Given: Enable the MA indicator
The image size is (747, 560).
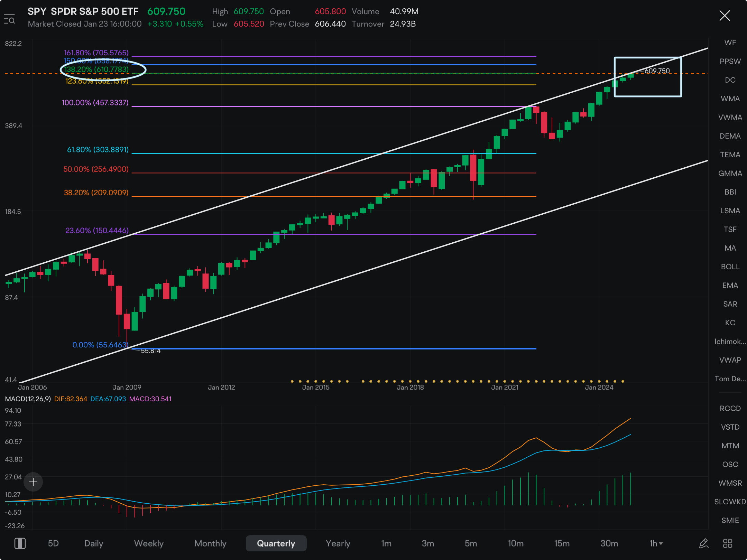Looking at the screenshot, I should [x=730, y=248].
